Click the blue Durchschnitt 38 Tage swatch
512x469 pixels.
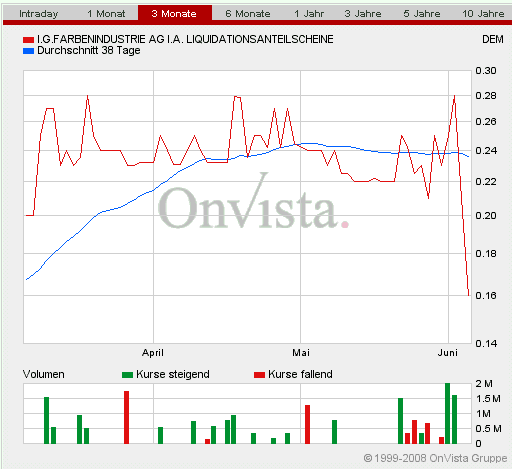tap(28, 51)
